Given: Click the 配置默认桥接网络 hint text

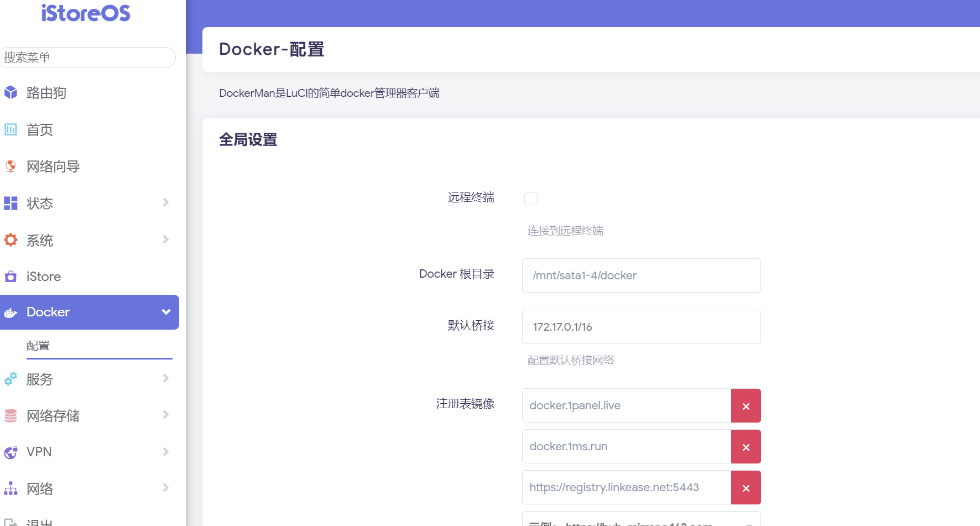Looking at the screenshot, I should [x=571, y=360].
